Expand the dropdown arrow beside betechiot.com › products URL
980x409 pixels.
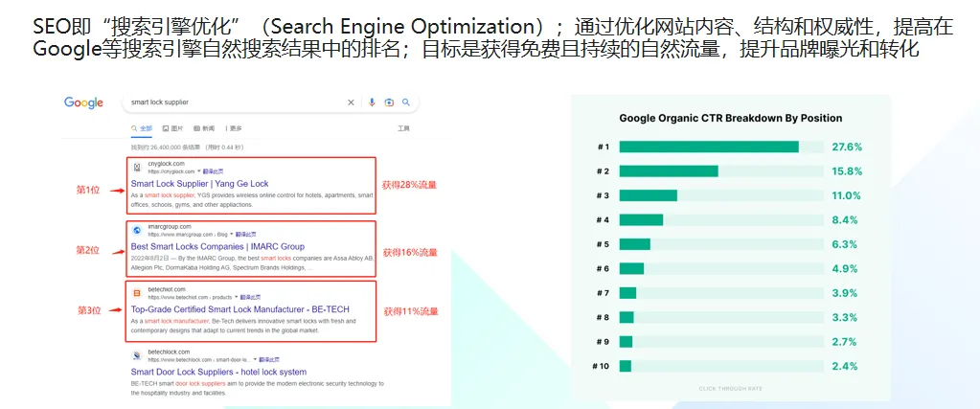tap(237, 297)
